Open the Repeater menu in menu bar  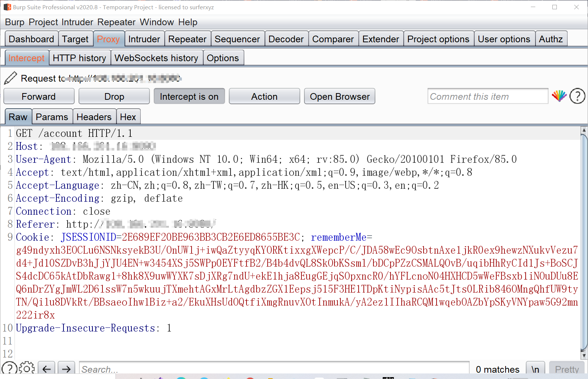(x=117, y=22)
